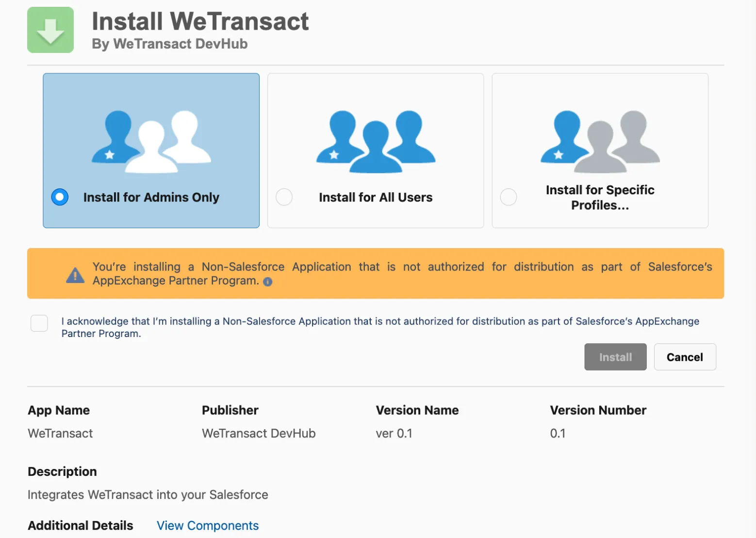The width and height of the screenshot is (756, 538).
Task: Click the Install WeTransact heading
Action: click(x=200, y=21)
